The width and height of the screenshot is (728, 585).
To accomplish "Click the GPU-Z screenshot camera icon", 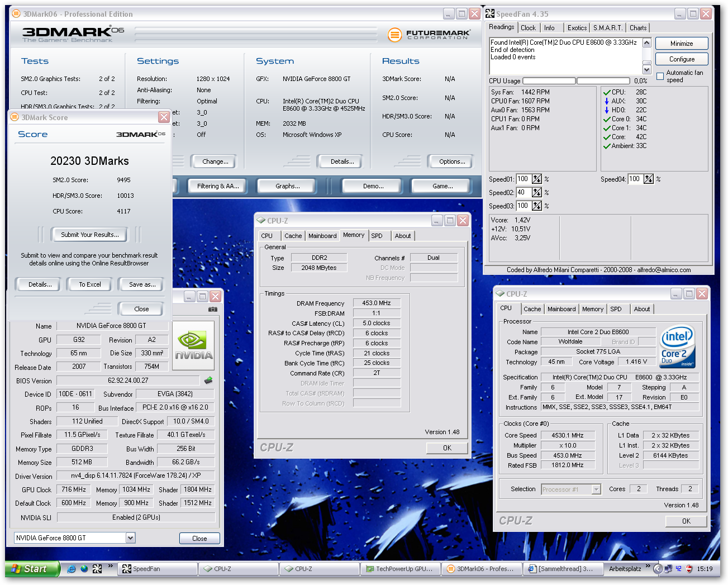I will coord(213,308).
